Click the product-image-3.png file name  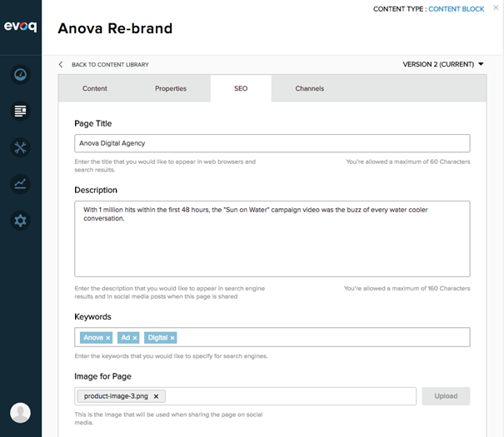tap(116, 396)
